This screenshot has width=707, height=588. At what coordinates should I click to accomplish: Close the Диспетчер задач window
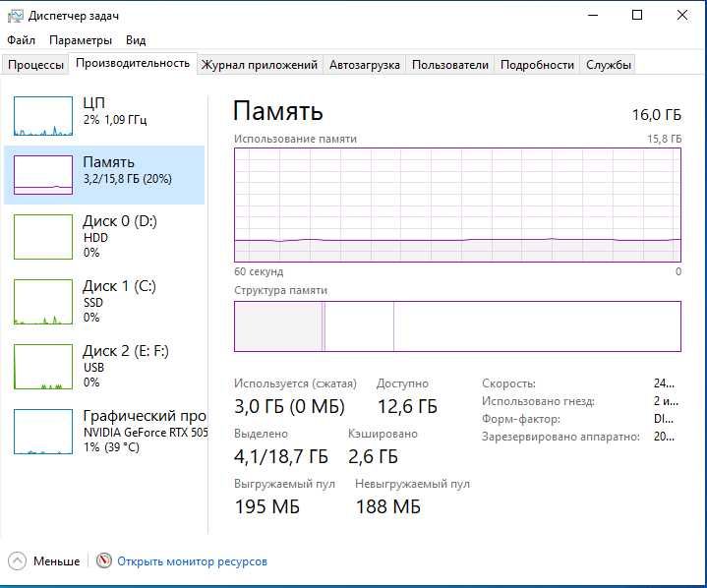tap(682, 16)
